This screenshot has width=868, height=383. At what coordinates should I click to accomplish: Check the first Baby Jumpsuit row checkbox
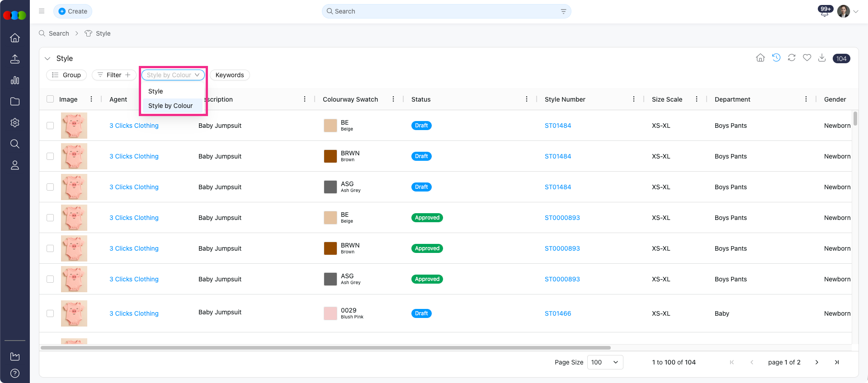pyautogui.click(x=50, y=126)
